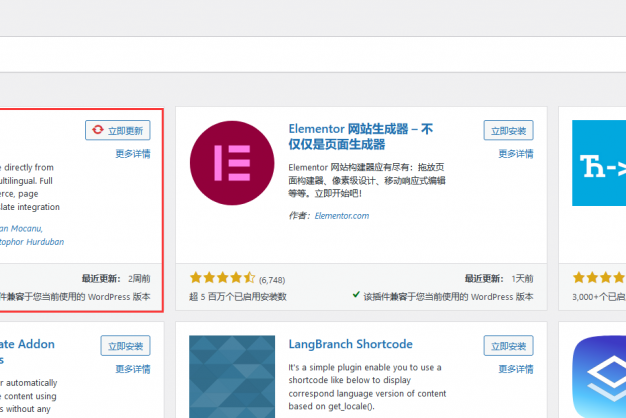Visit the Elementor.com author link
Screen dimensions: 626x418
coord(342,215)
